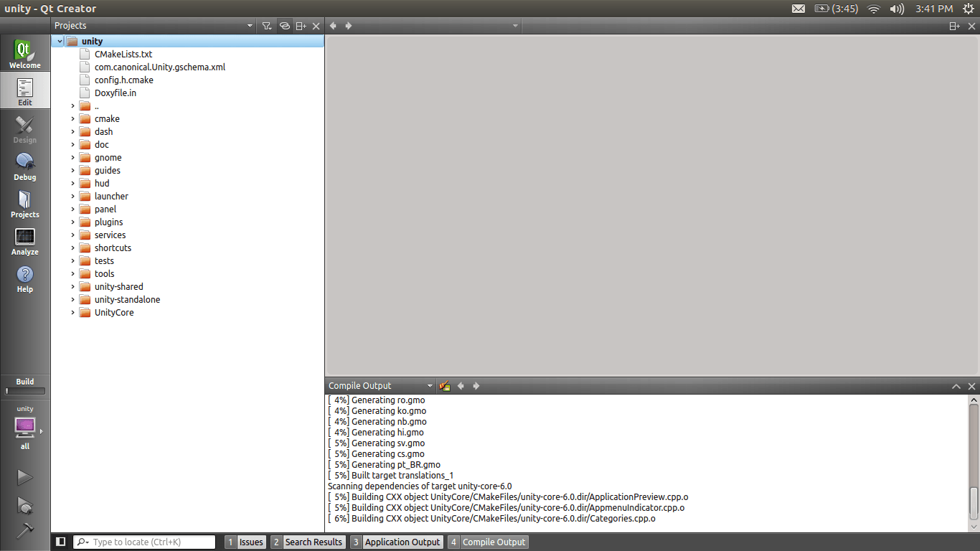980x551 pixels.
Task: Expand the tests folder
Action: click(72, 261)
